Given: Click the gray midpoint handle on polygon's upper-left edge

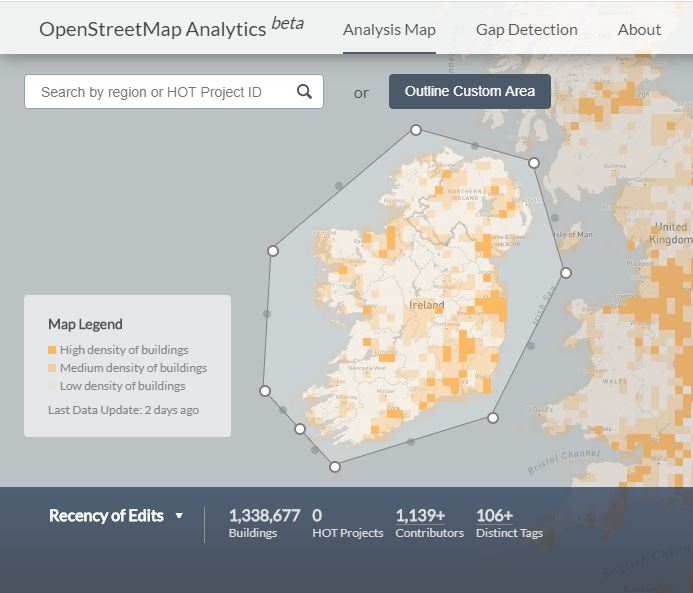Looking at the screenshot, I should (339, 186).
